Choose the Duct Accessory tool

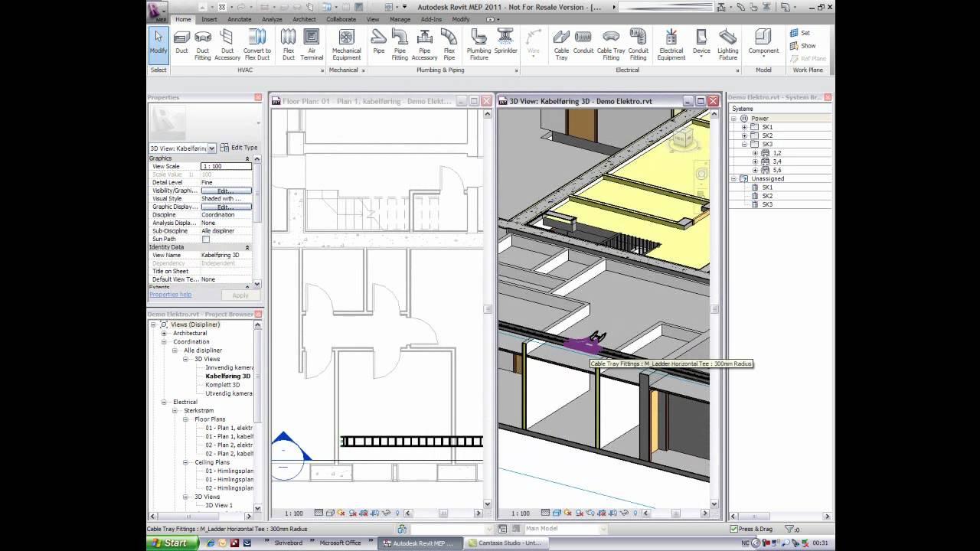click(227, 44)
